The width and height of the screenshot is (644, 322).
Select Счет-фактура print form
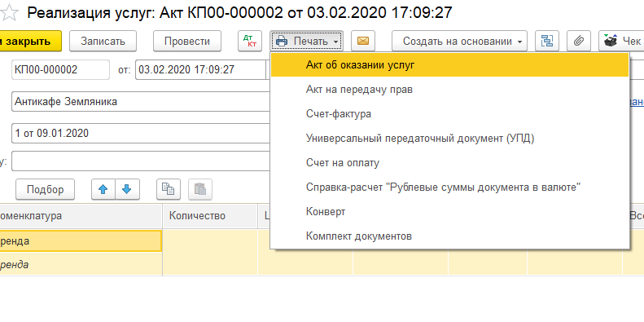pos(449,114)
